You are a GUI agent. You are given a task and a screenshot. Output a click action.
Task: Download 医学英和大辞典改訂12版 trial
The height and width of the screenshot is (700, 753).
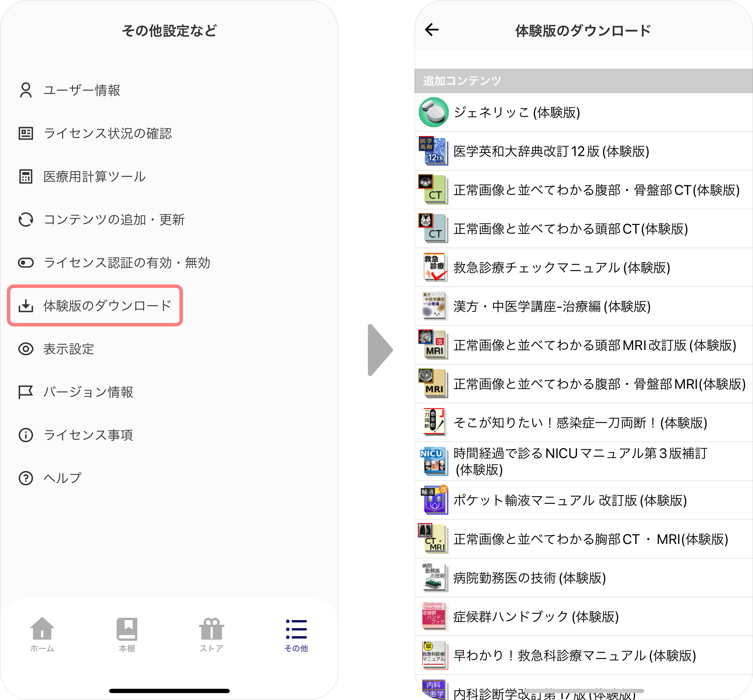click(551, 151)
